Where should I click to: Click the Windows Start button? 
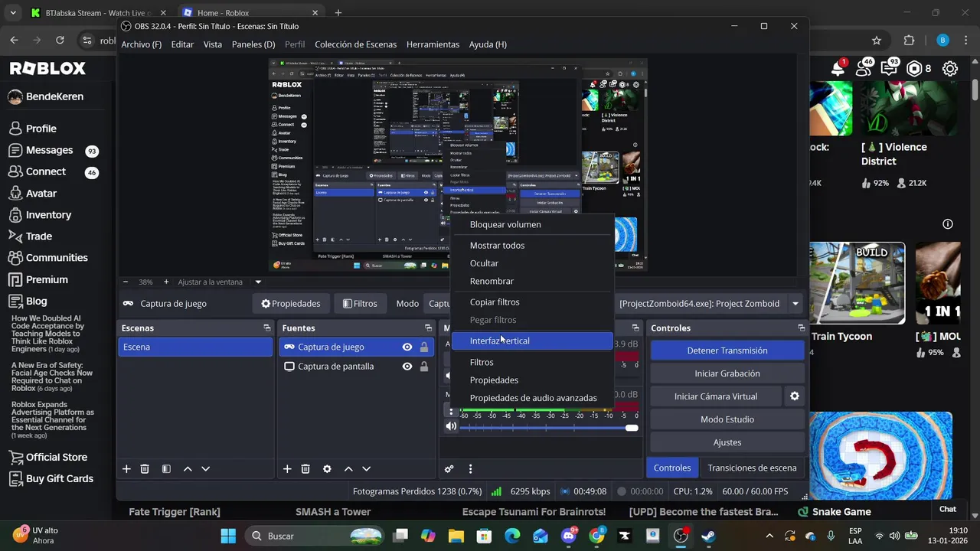(228, 536)
